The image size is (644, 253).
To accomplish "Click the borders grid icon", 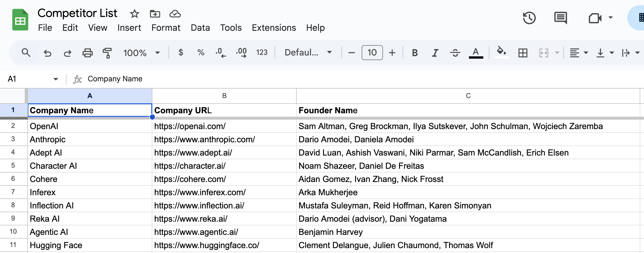I will tap(523, 53).
